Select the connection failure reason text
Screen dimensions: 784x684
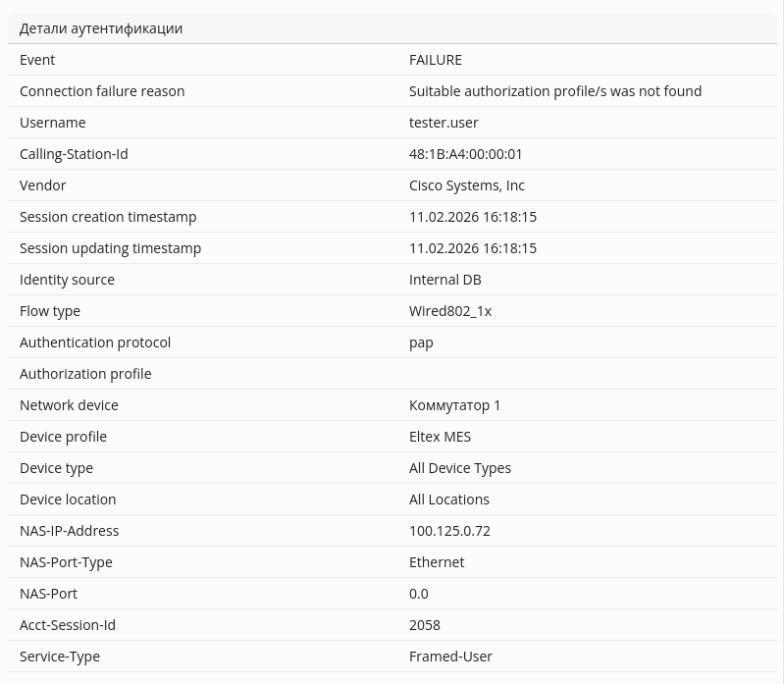554,91
